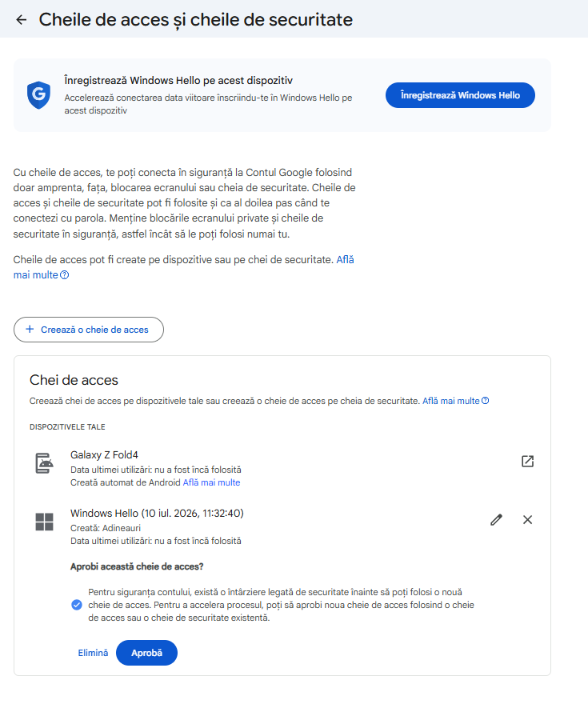Edit Windows Hello key name with pencil icon
Viewport: 588px width, 728px height.
click(x=496, y=519)
